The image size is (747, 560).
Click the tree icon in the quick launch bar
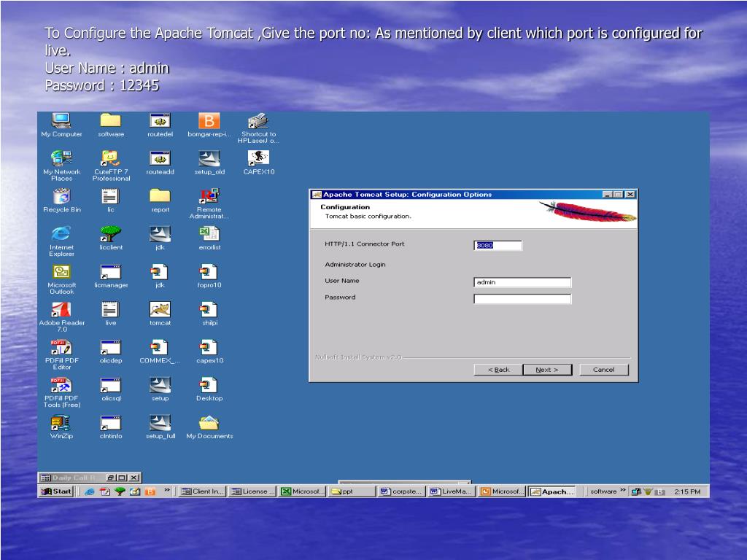tap(120, 492)
